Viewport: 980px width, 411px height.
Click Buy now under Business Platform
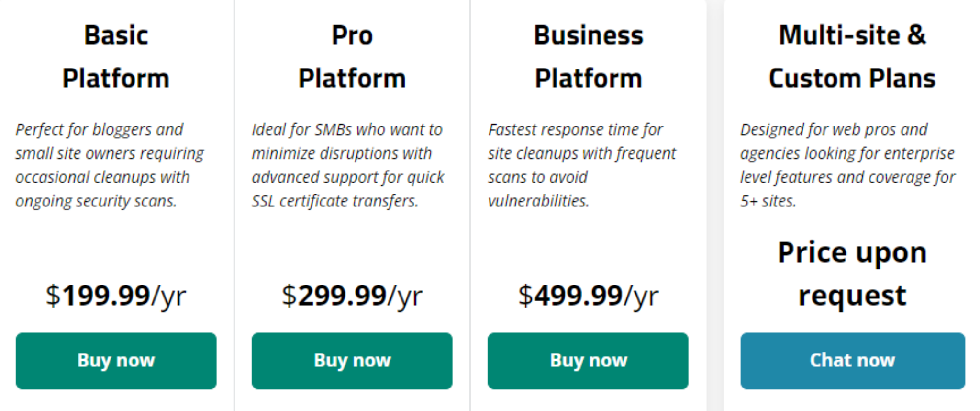(588, 361)
